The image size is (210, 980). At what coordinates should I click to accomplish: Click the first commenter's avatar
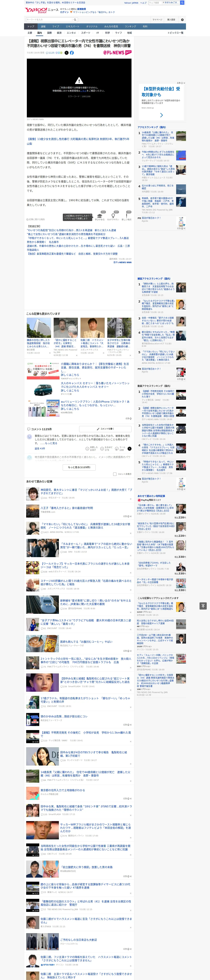(x=29, y=437)
